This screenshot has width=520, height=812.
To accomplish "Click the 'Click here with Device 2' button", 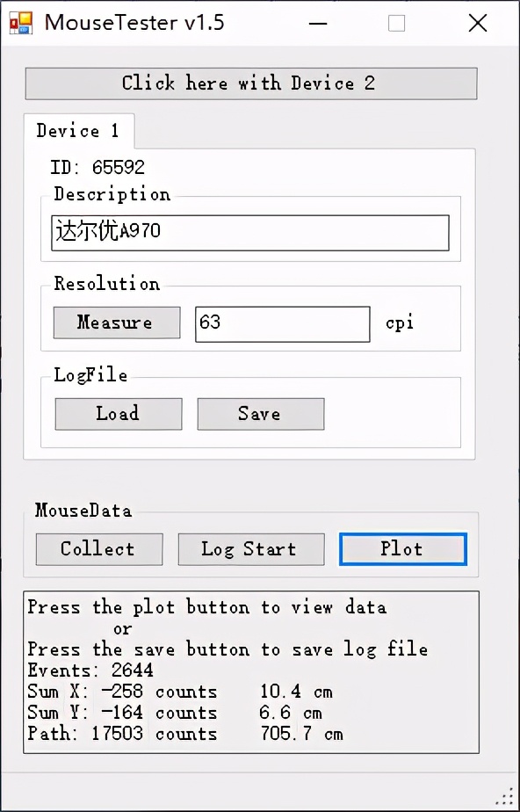I will tap(251, 83).
